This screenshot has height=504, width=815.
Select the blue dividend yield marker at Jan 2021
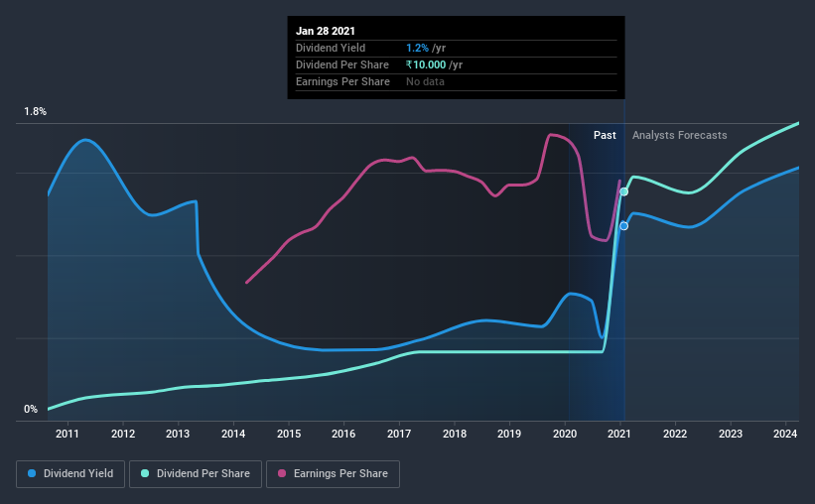coord(623,226)
